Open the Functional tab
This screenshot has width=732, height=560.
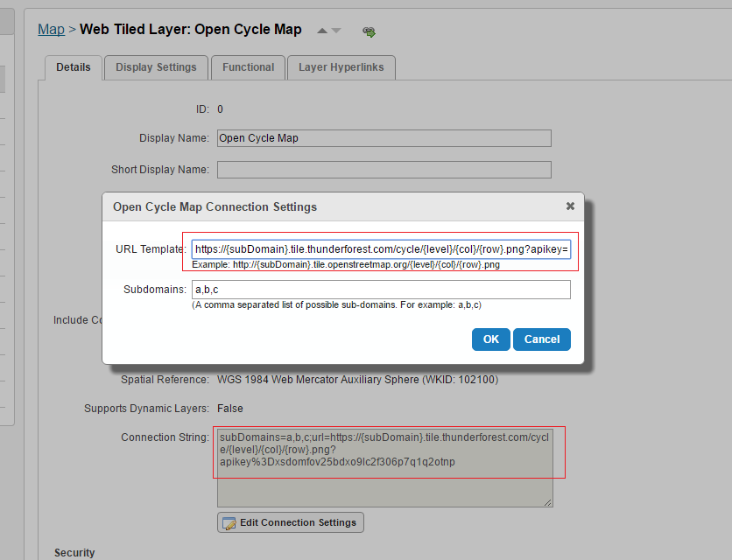pyautogui.click(x=249, y=67)
